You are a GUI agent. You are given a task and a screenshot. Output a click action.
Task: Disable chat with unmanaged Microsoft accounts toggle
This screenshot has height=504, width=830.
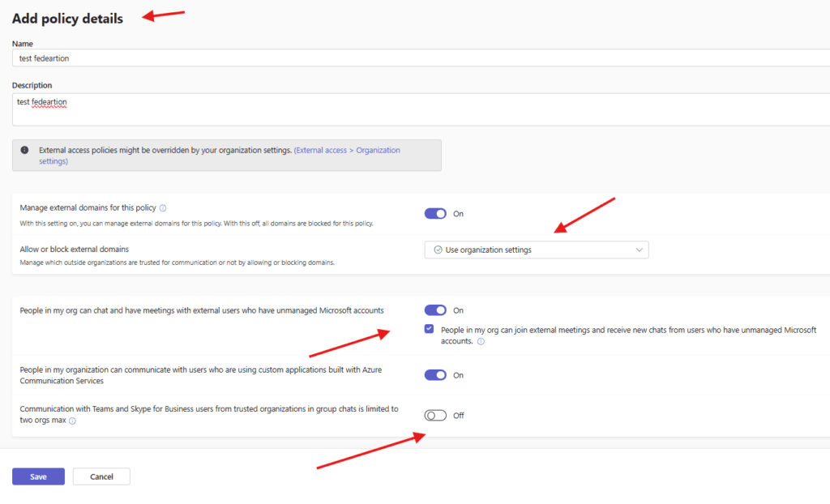click(435, 310)
